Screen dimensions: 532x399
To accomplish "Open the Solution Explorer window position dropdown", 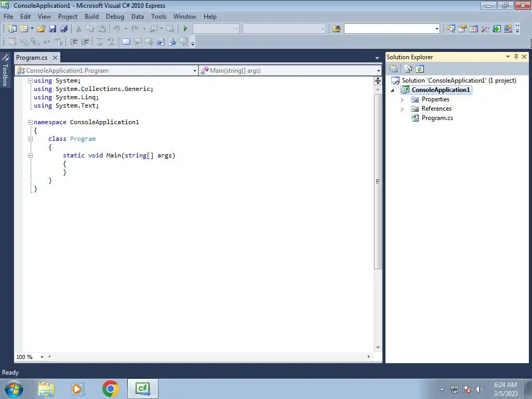I will (508, 57).
